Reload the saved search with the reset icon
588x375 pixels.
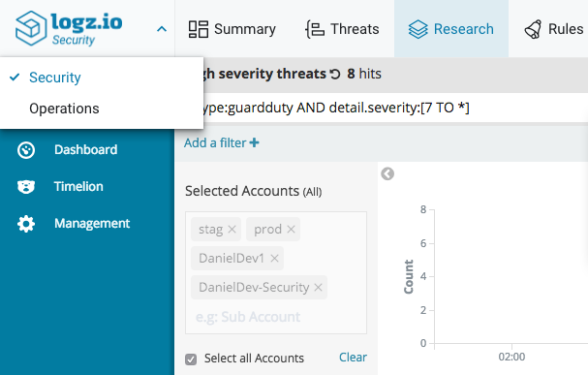point(335,75)
